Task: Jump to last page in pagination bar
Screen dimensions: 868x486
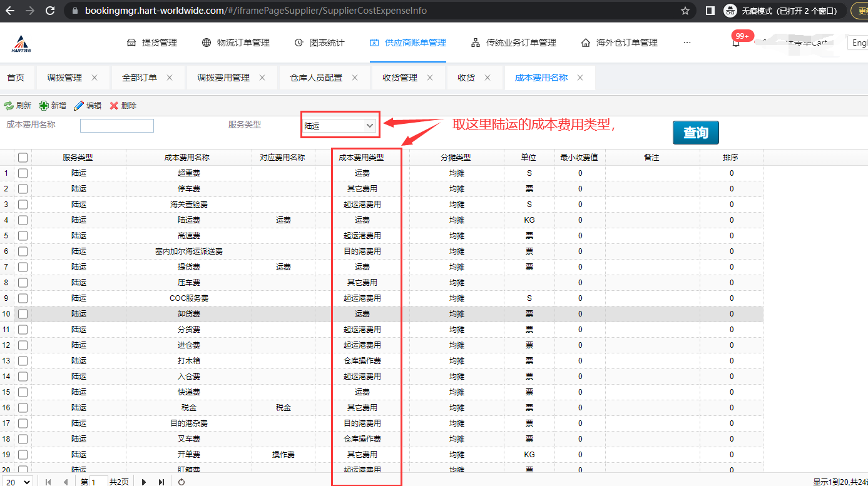Action: pos(161,482)
